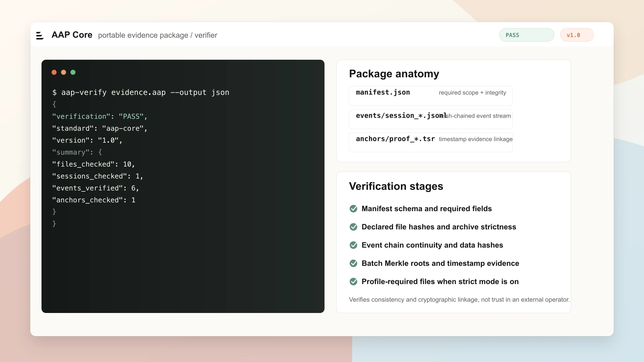Click 'required scope + integrity' description
This screenshot has height=362, width=644.
pyautogui.click(x=472, y=93)
